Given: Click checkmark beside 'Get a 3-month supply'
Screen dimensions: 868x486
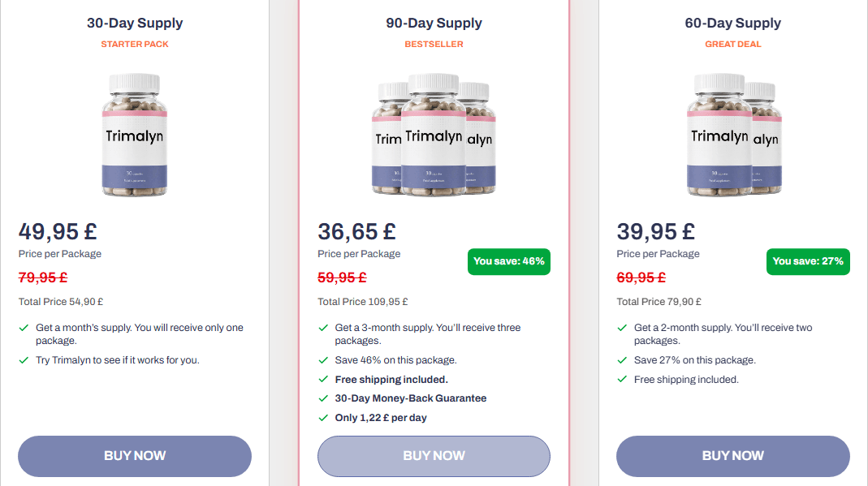Looking at the screenshot, I should click(x=323, y=328).
